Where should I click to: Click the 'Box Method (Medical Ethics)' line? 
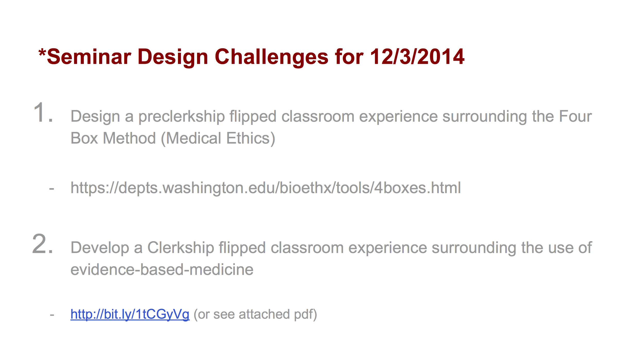tap(173, 138)
